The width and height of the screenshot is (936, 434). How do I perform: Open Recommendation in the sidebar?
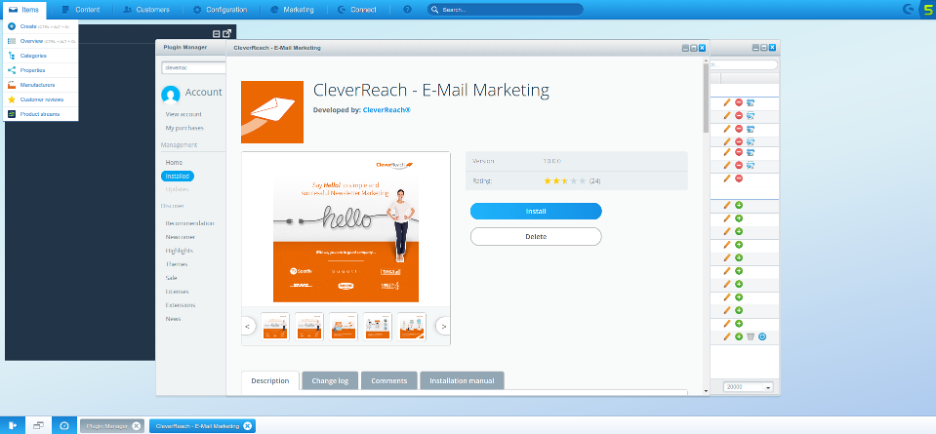tap(190, 223)
